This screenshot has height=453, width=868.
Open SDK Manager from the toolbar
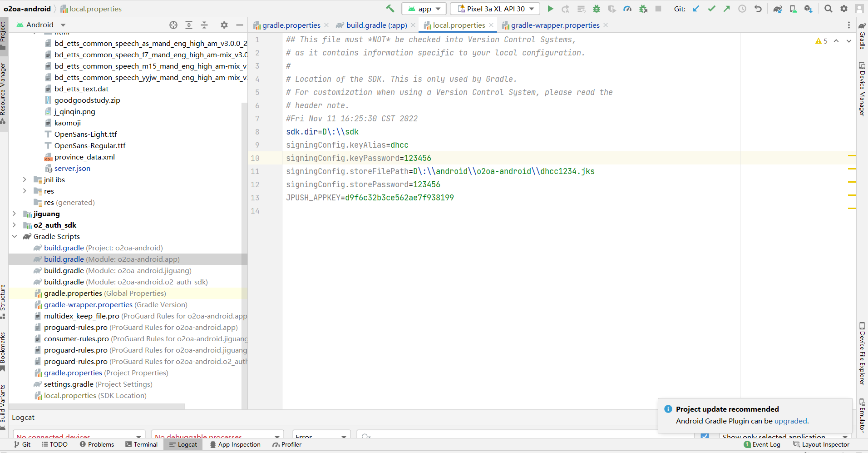[808, 9]
